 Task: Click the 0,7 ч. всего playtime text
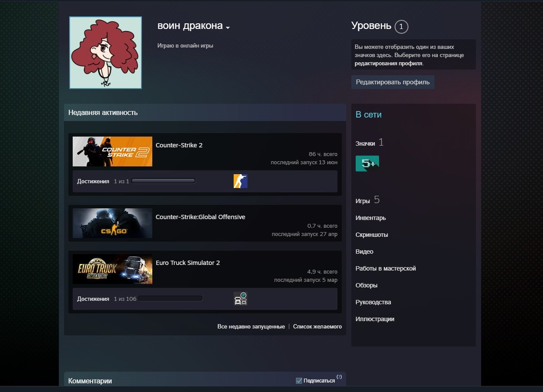click(322, 226)
